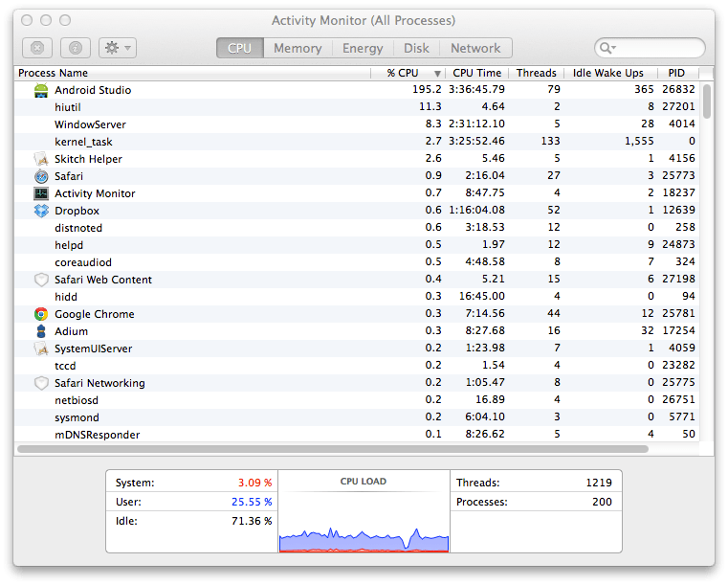Click the vertical scrollbar thumb
The height and width of the screenshot is (585, 728).
[707, 101]
